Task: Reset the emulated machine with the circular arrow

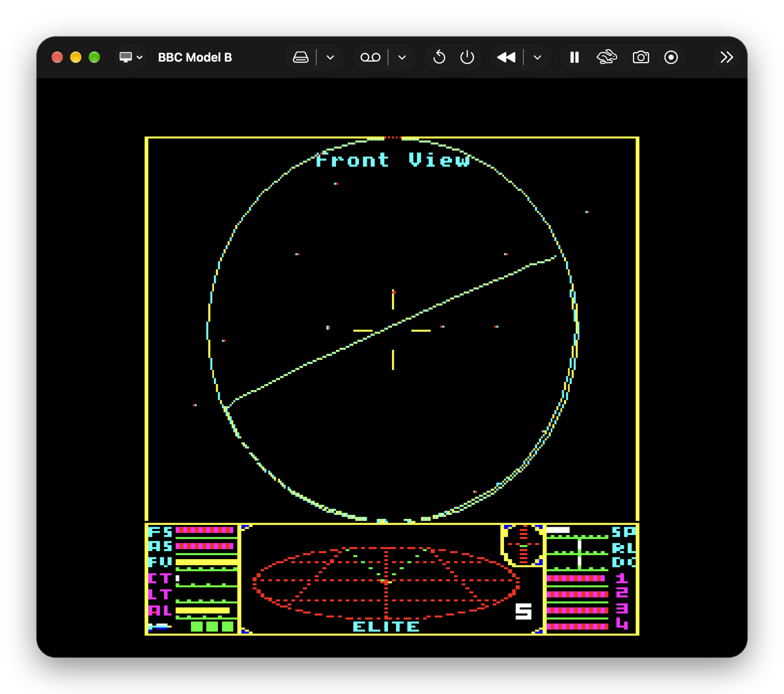Action: coord(440,57)
